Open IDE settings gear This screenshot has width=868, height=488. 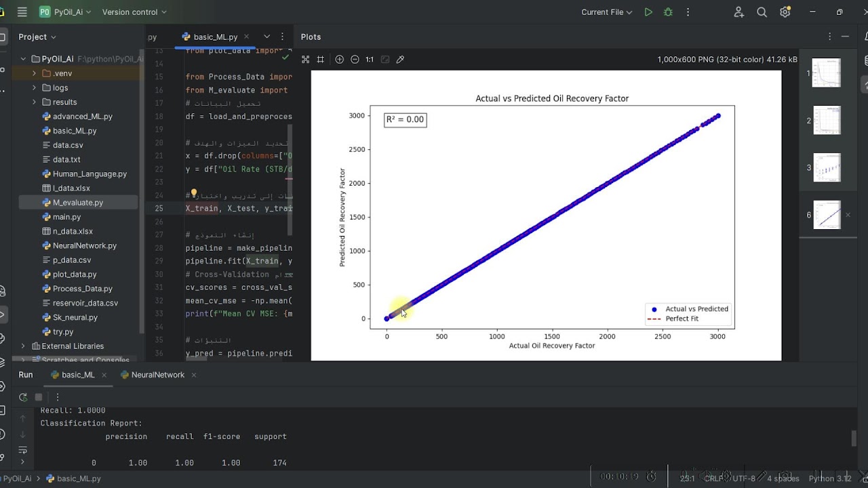pyautogui.click(x=785, y=12)
